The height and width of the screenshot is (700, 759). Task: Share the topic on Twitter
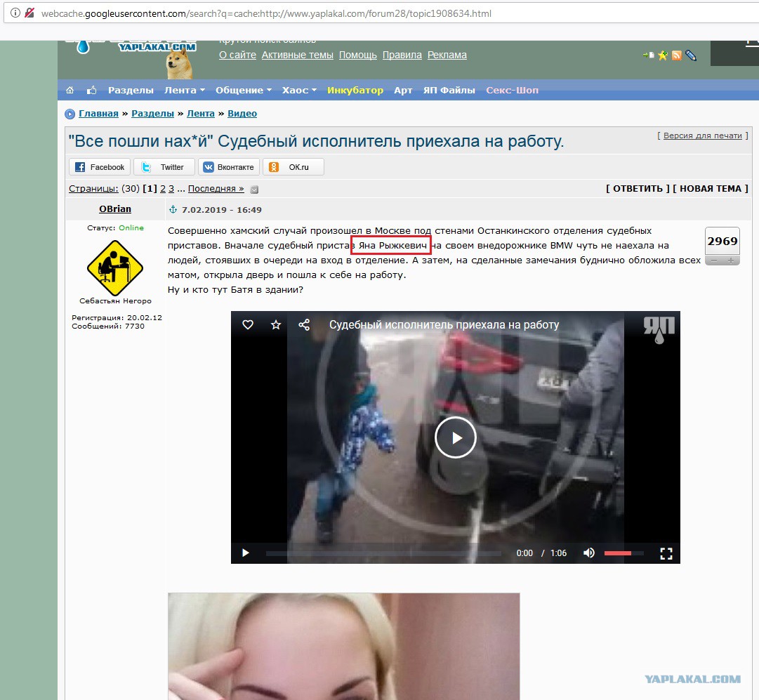[x=164, y=167]
